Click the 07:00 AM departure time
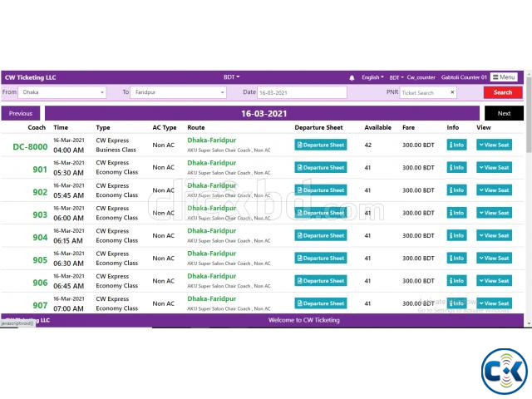 click(x=68, y=308)
